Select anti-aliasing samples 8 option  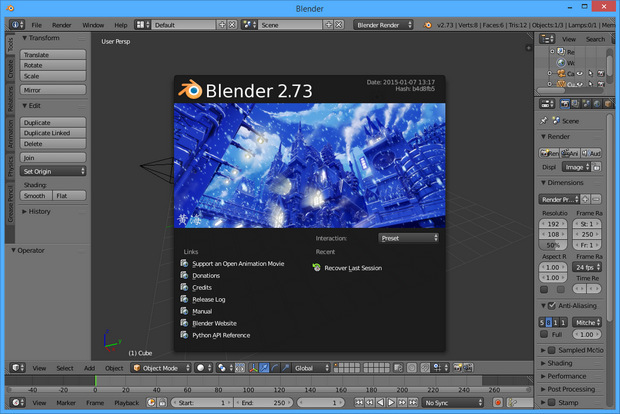click(x=548, y=322)
